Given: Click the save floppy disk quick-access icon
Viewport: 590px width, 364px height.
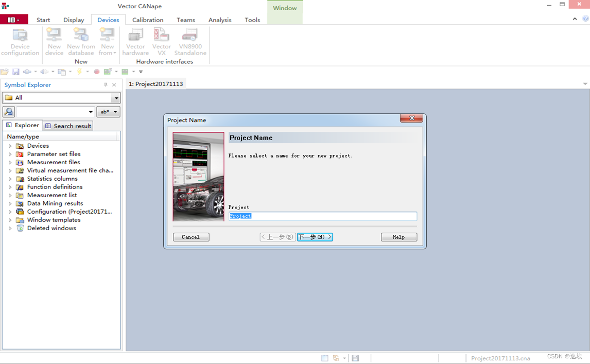Looking at the screenshot, I should pos(16,72).
